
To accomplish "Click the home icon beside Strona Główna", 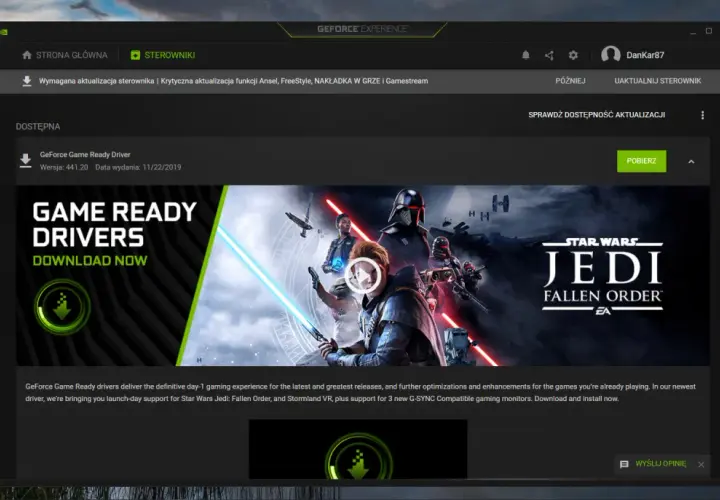I will (x=27, y=55).
